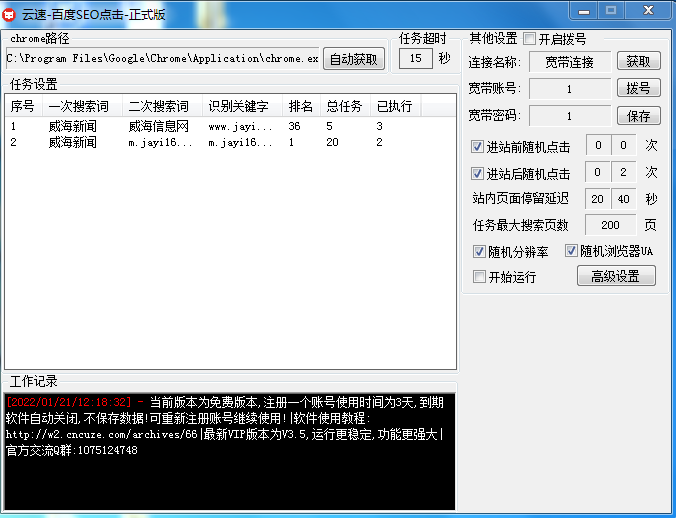Viewport: 676px width, 518px height.
Task: Sort by 排名 column header
Action: 301,106
